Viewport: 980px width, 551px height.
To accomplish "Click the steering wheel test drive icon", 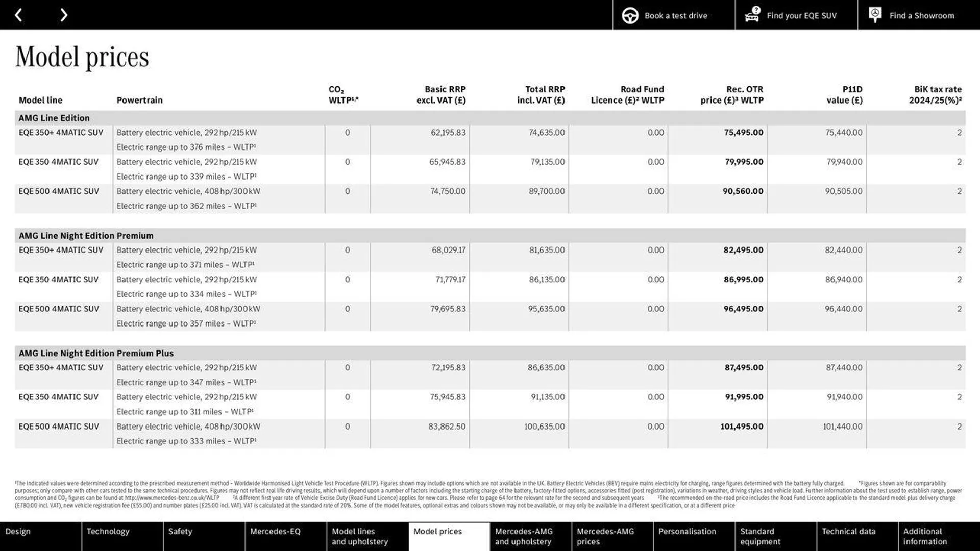I will (630, 15).
